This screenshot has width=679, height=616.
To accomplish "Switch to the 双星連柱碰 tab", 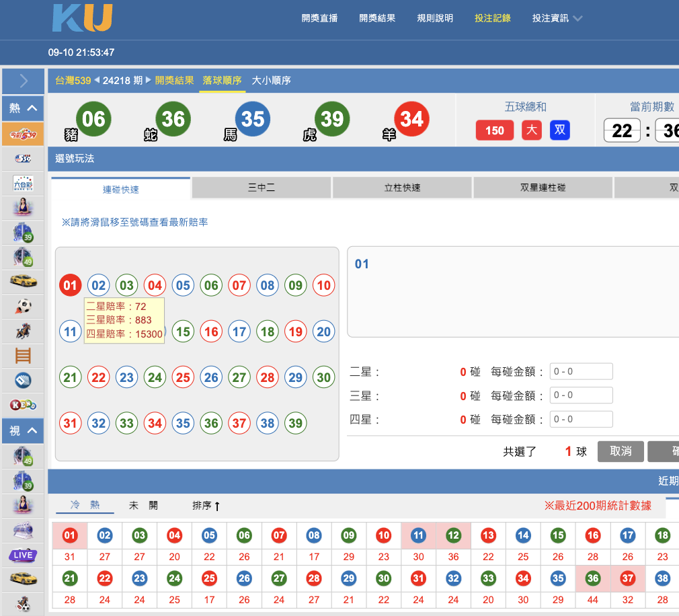I will point(543,188).
